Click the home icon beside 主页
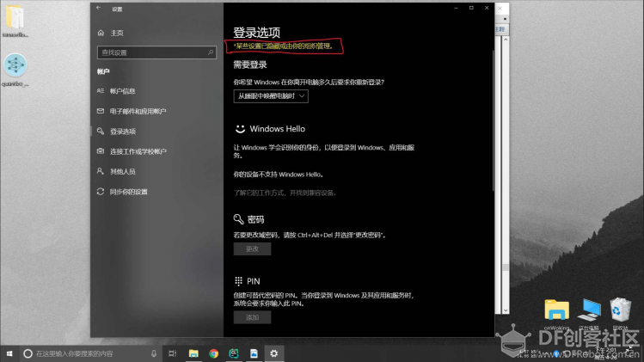 click(101, 33)
